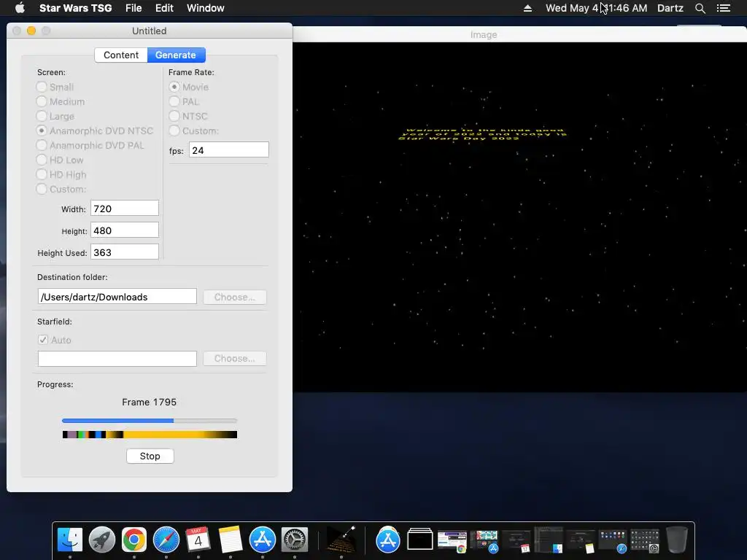The height and width of the screenshot is (560, 747).
Task: Open the Calendar icon showing May 4
Action: pyautogui.click(x=198, y=540)
